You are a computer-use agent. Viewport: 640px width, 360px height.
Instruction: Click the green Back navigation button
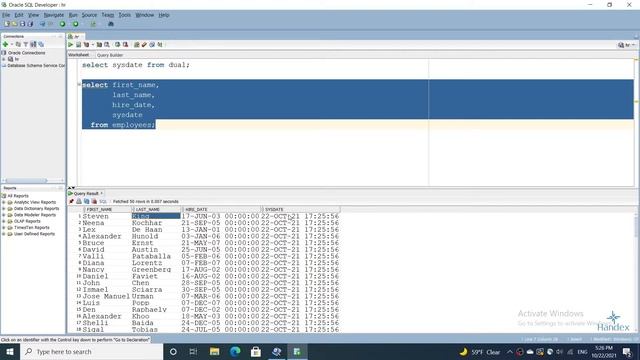point(62,24)
